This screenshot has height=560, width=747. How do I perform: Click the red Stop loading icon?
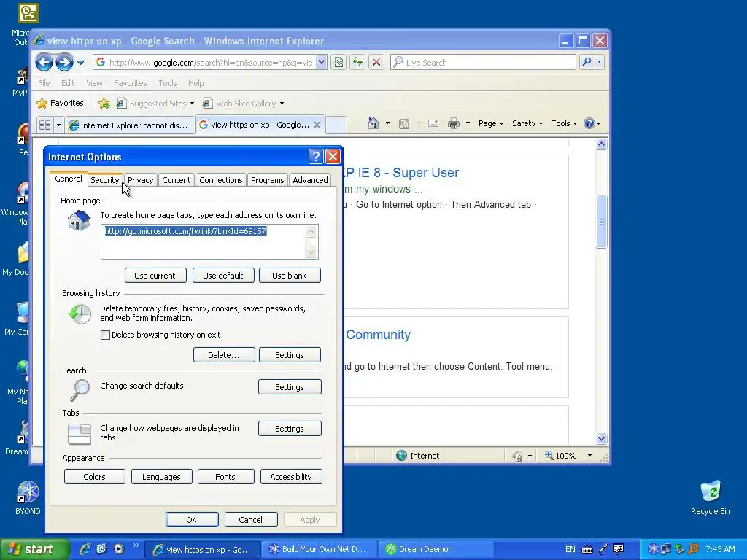point(376,63)
